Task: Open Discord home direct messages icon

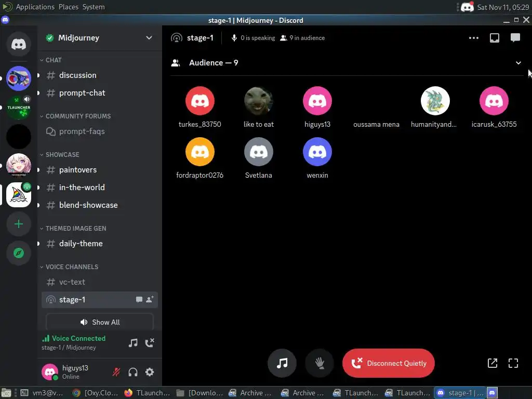Action: pyautogui.click(x=18, y=44)
